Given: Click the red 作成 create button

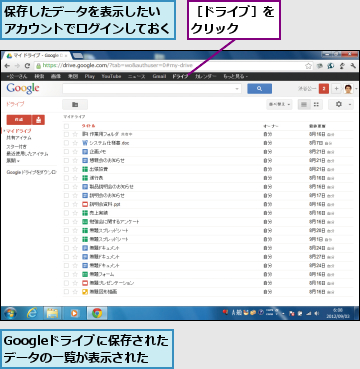Looking at the screenshot, I should (x=19, y=120).
